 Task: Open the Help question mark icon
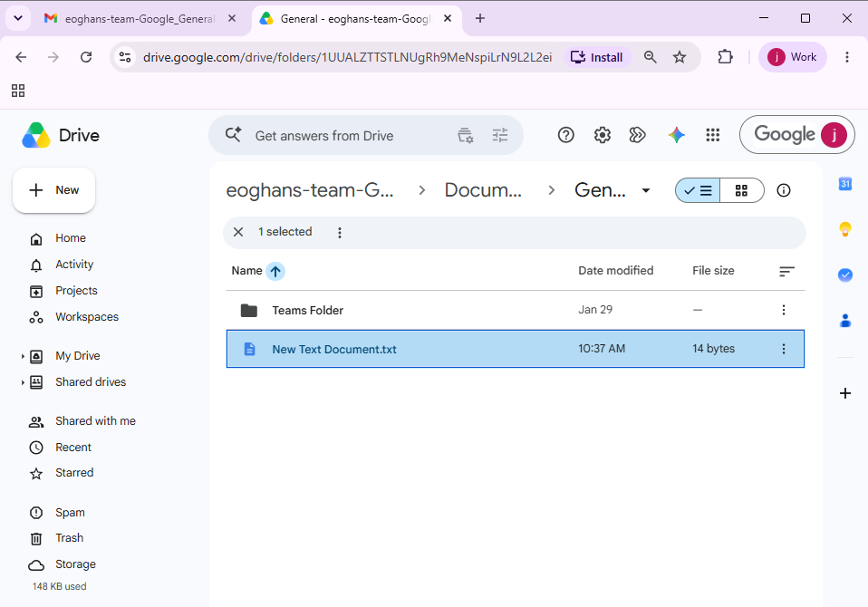[x=565, y=135]
